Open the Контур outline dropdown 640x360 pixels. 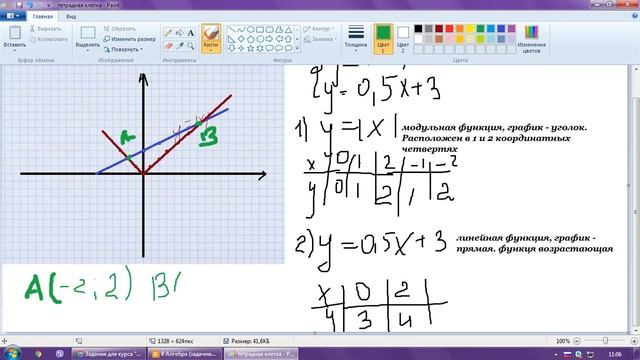click(319, 29)
